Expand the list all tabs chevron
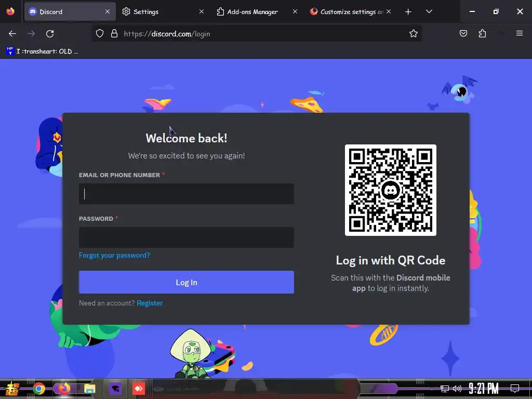532x399 pixels. point(429,11)
